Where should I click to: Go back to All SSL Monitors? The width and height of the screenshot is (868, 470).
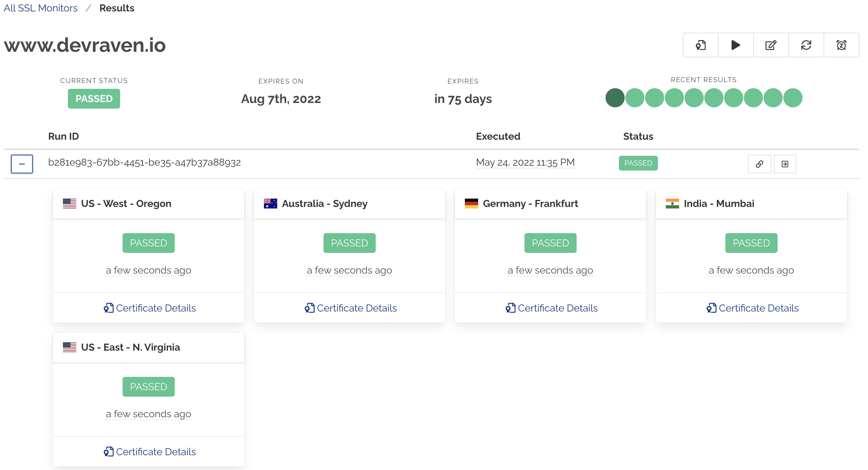(40, 8)
